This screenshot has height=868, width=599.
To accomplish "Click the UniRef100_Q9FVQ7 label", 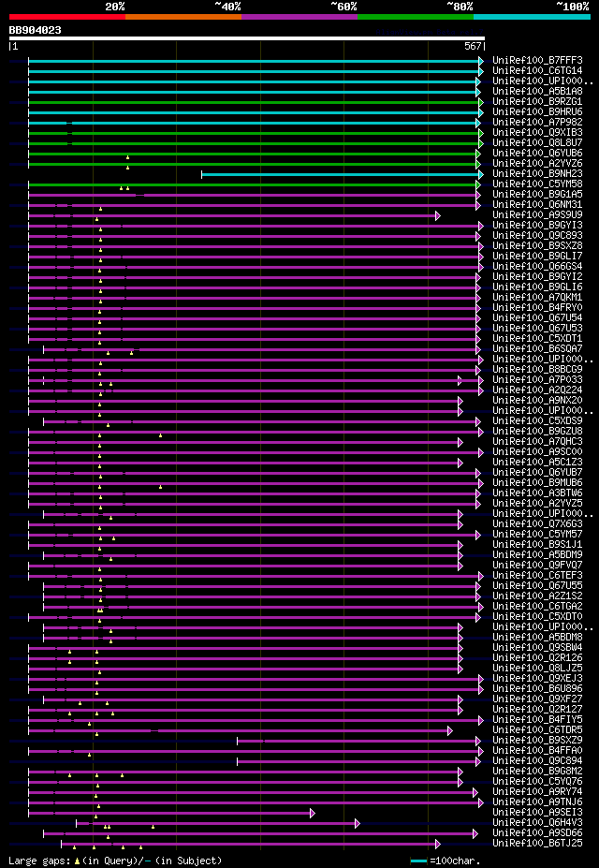I will tap(537, 566).
